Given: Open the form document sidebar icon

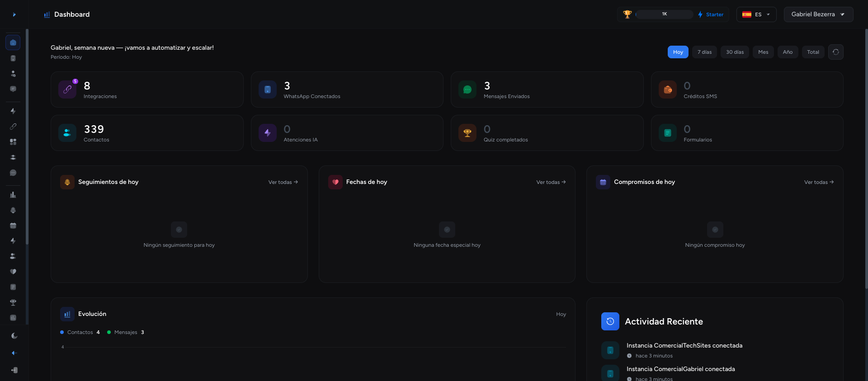Looking at the screenshot, I should [13, 287].
